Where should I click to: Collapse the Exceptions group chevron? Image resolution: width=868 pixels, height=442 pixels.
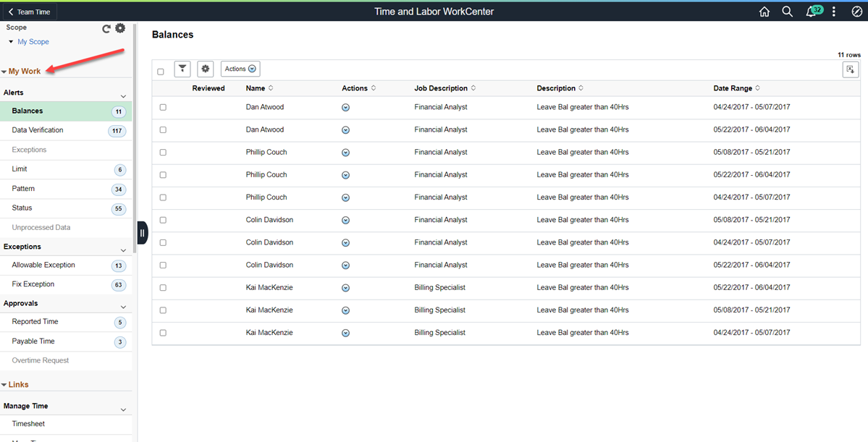point(124,250)
